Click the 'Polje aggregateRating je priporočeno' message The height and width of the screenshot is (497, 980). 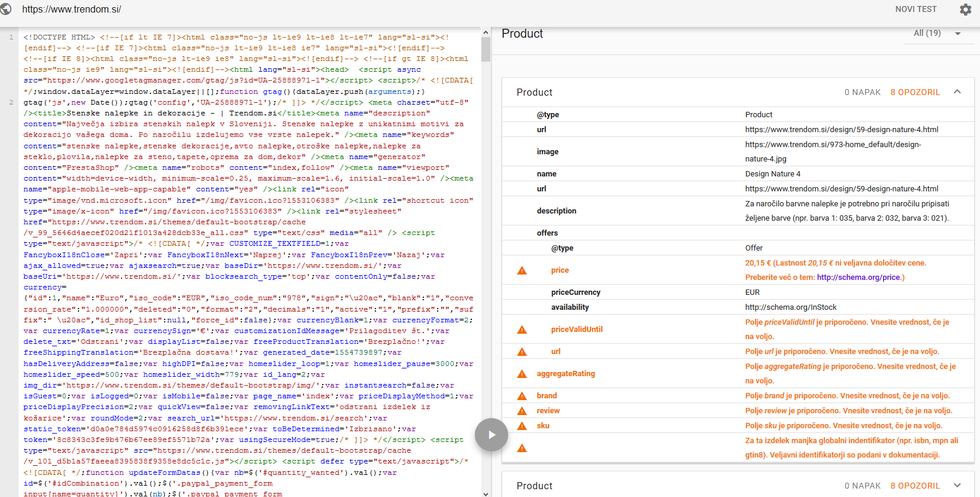coord(850,374)
